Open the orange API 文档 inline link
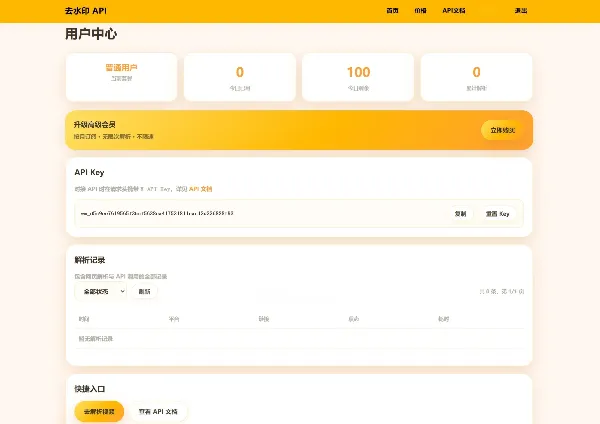 pyautogui.click(x=201, y=189)
